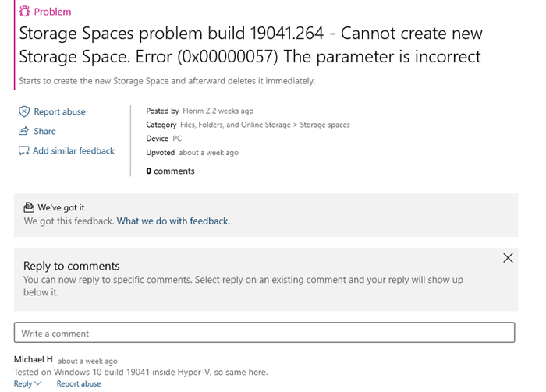This screenshot has height=392, width=546.
Task: Click the Problem category label
Action: coord(52,12)
